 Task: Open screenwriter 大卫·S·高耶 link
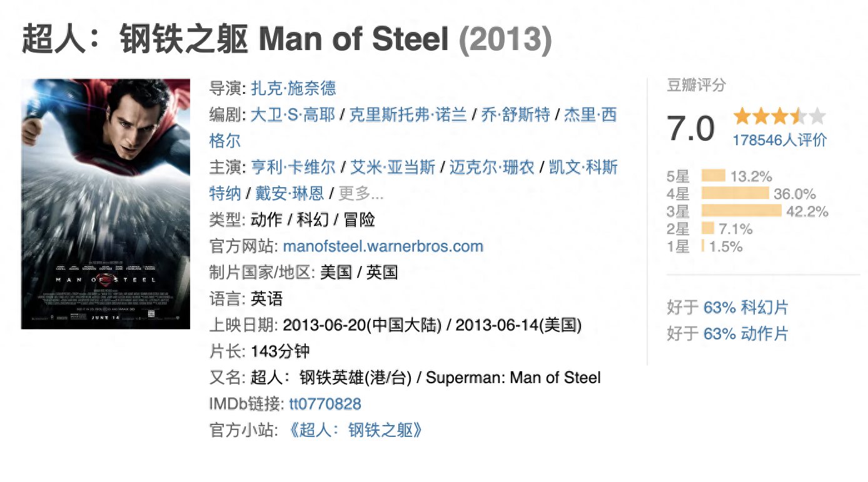tap(293, 115)
